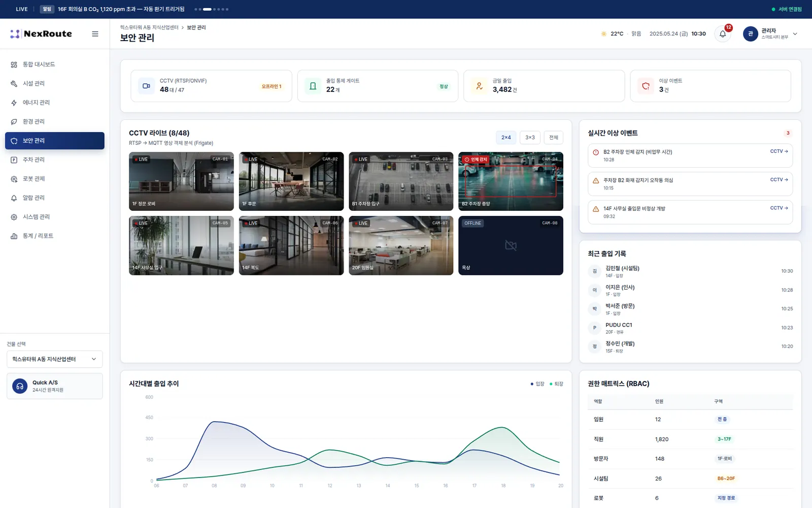Click 3~17F zone badge
The height and width of the screenshot is (508, 812).
[x=724, y=439]
